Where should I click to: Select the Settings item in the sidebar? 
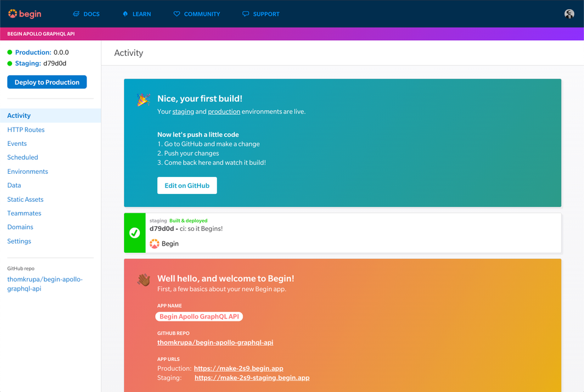click(19, 241)
